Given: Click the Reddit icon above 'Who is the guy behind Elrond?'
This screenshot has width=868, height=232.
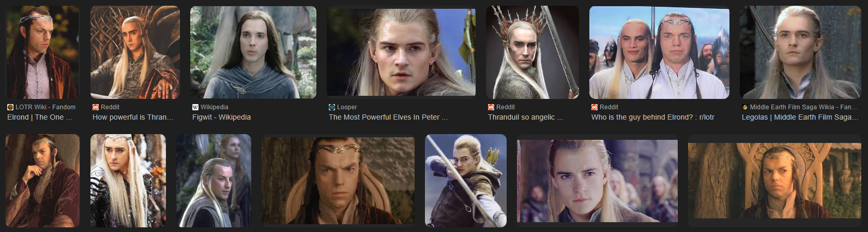Looking at the screenshot, I should (595, 107).
